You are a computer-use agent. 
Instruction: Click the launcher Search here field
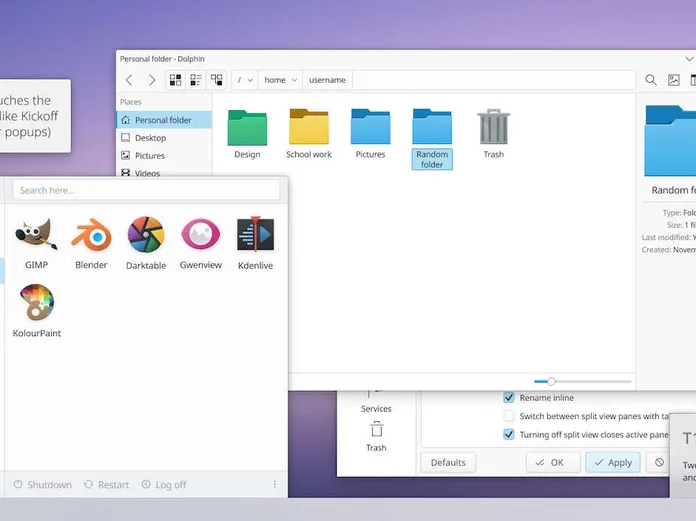146,190
